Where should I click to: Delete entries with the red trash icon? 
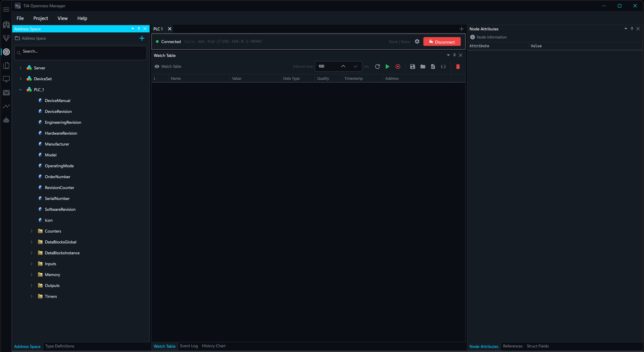(458, 67)
